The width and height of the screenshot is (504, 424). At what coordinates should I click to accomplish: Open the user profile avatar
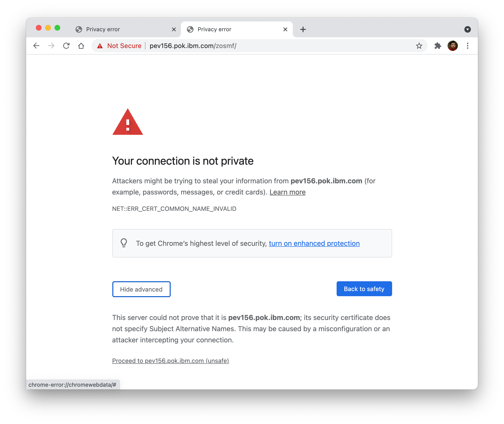tap(452, 46)
